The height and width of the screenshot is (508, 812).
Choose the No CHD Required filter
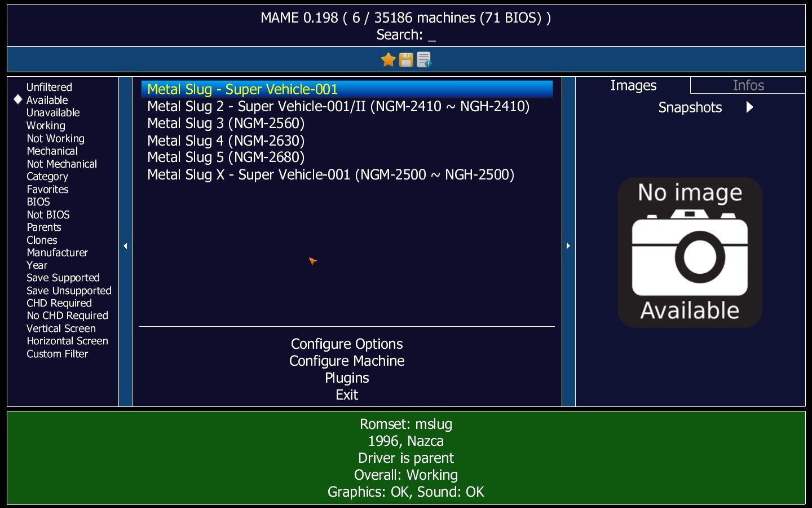point(67,316)
